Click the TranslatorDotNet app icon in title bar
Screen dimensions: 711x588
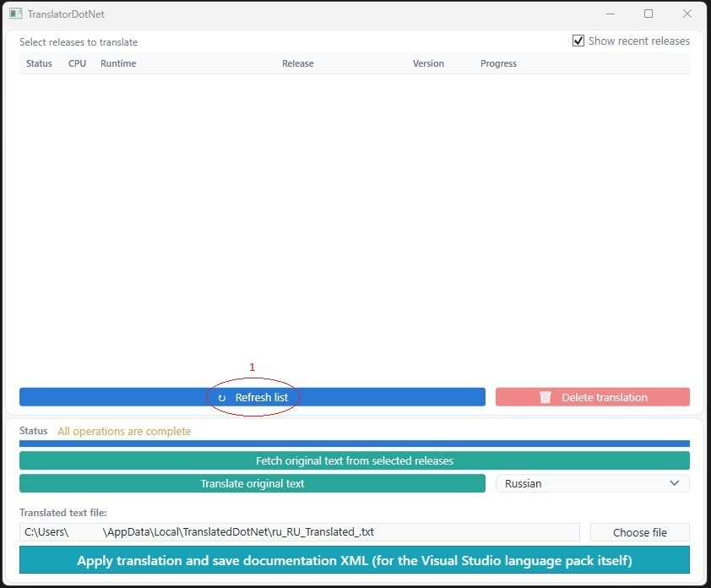(x=16, y=14)
